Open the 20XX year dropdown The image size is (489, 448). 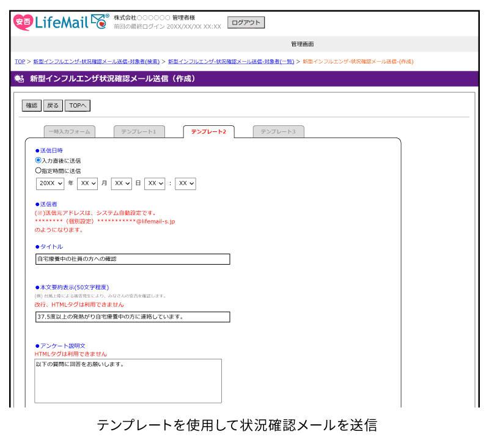50,183
